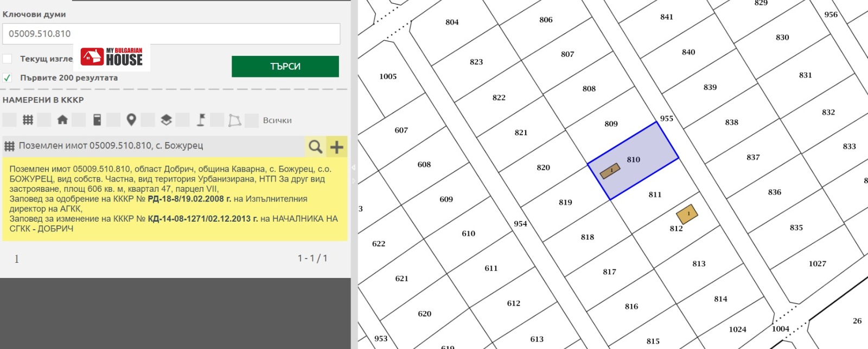
Task: Select the stacked layers filter icon
Action: click(166, 120)
